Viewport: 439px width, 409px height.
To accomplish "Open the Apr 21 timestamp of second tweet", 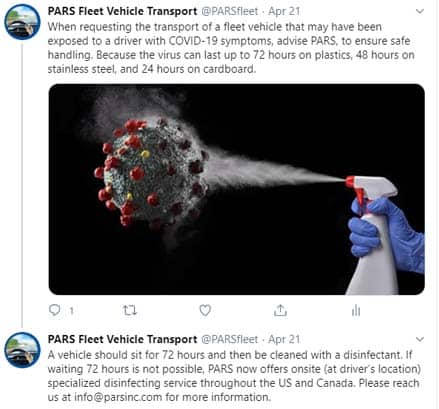I will point(284,339).
